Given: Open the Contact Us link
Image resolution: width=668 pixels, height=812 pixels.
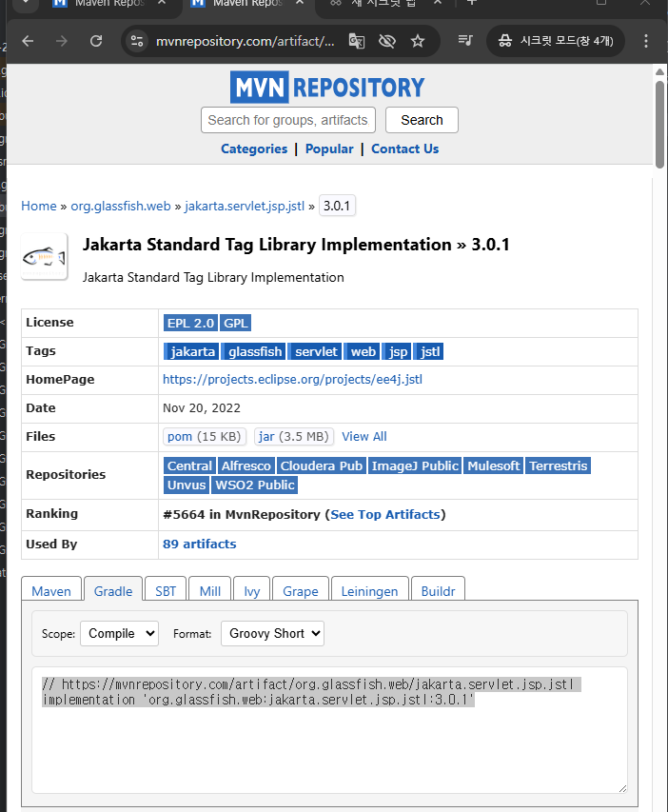Looking at the screenshot, I should 405,149.
